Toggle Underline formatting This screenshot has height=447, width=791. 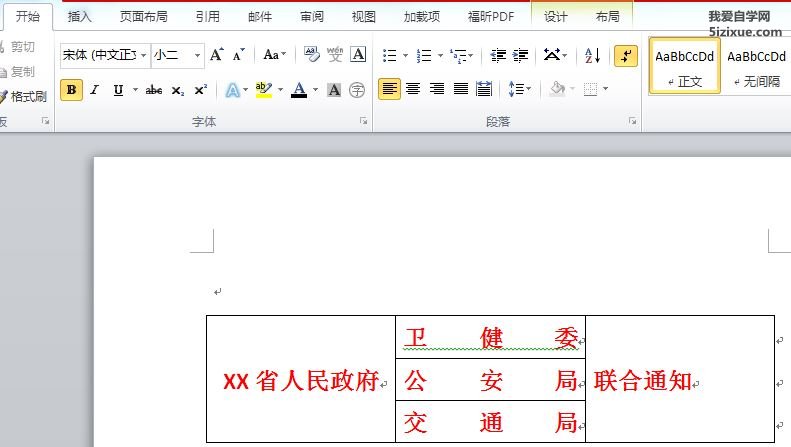pos(118,90)
